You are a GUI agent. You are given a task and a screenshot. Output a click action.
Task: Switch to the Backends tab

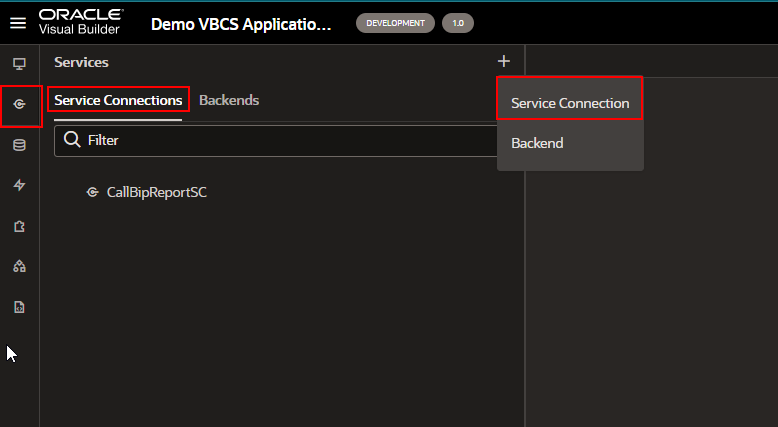pos(229,100)
